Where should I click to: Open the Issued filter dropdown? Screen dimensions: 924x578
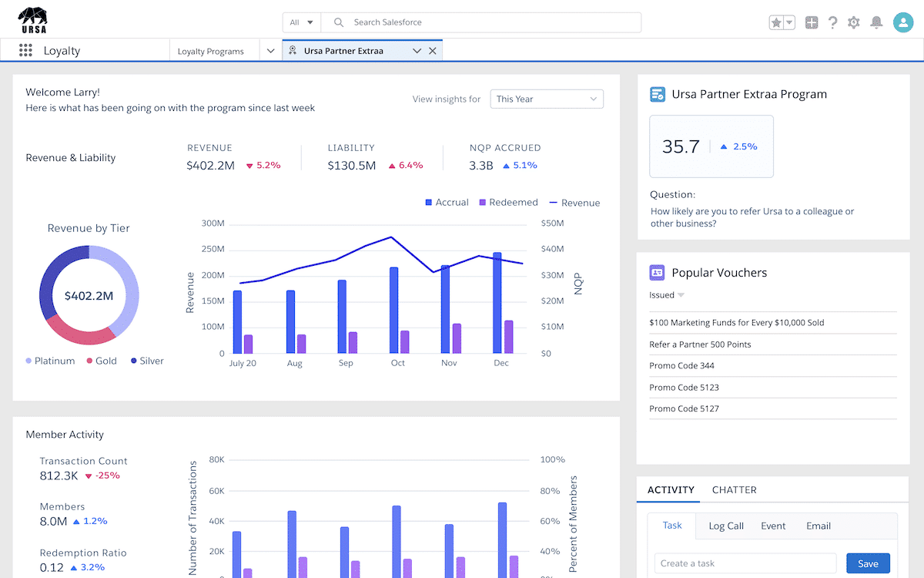tap(667, 295)
